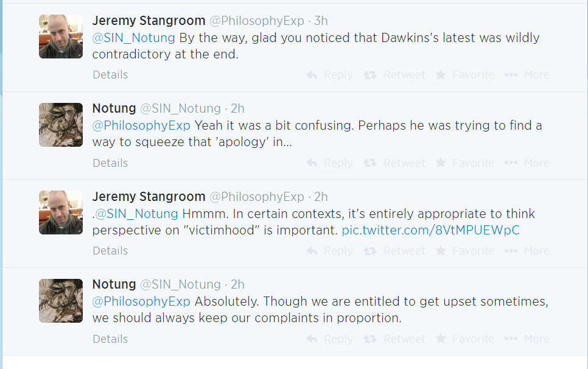588x369 pixels.
Task: Expand Details under the first Dawkins tweet
Action: click(110, 75)
